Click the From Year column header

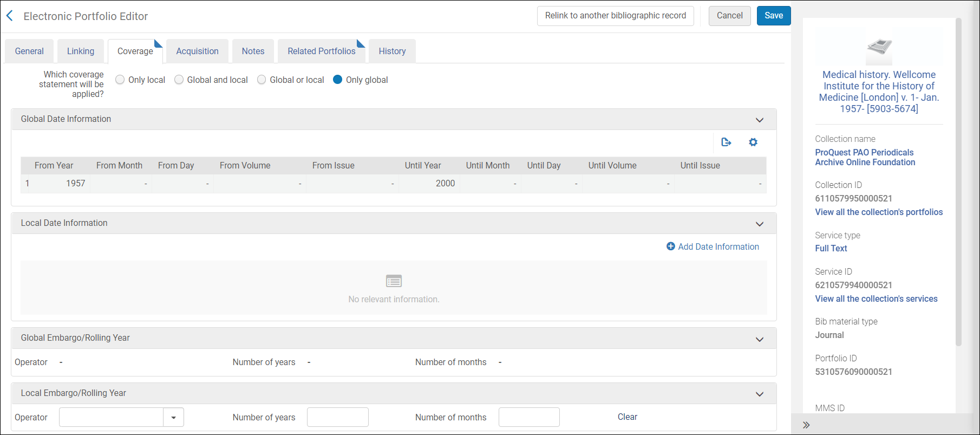(x=54, y=165)
